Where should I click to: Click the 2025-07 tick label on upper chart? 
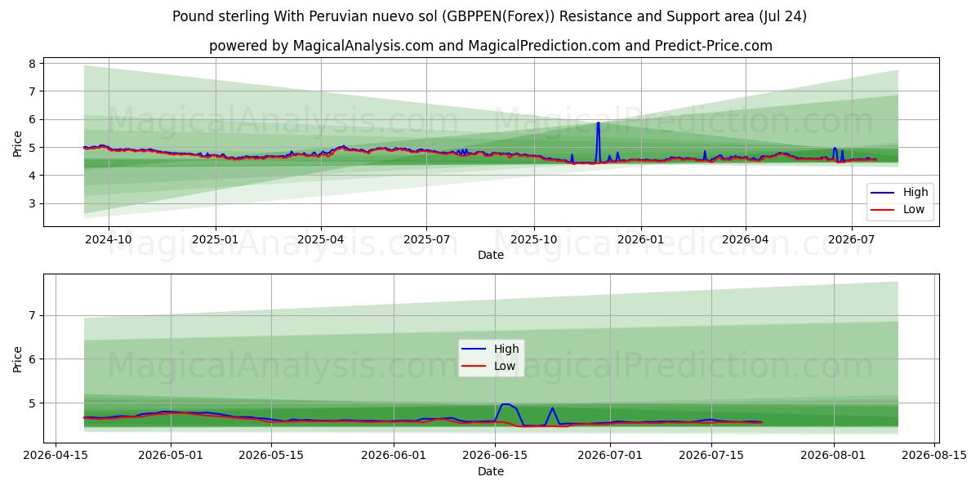point(426,240)
